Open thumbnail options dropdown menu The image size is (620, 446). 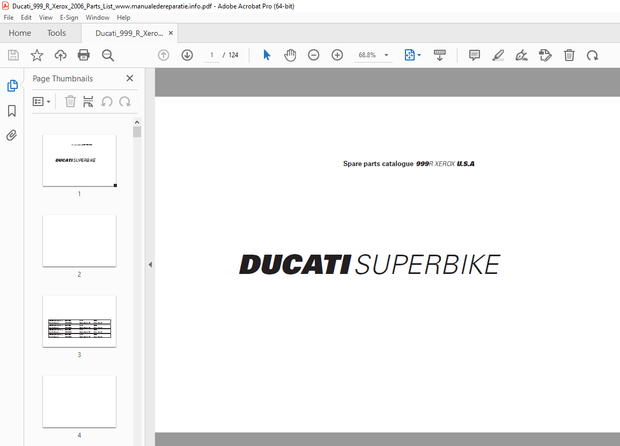pyautogui.click(x=41, y=102)
